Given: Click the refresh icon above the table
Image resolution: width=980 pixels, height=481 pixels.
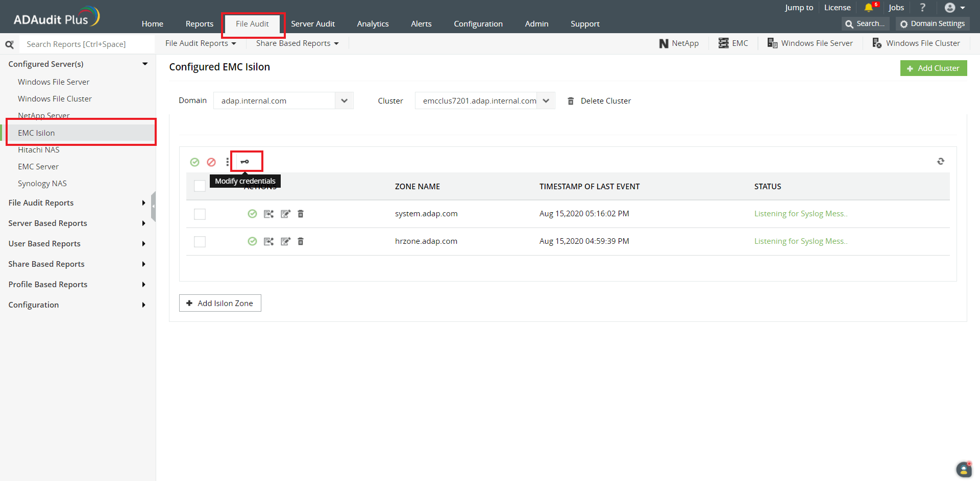Looking at the screenshot, I should 941,161.
